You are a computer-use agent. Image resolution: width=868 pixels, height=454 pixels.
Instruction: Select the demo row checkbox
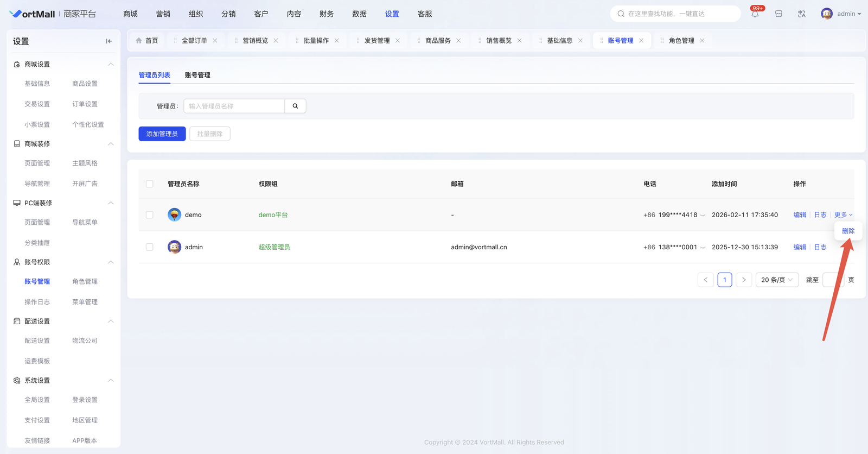pyautogui.click(x=150, y=215)
